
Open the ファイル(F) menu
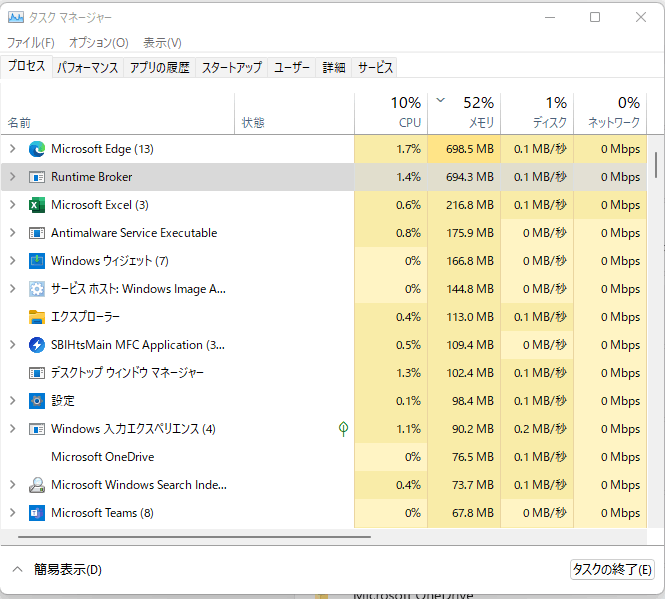(31, 43)
